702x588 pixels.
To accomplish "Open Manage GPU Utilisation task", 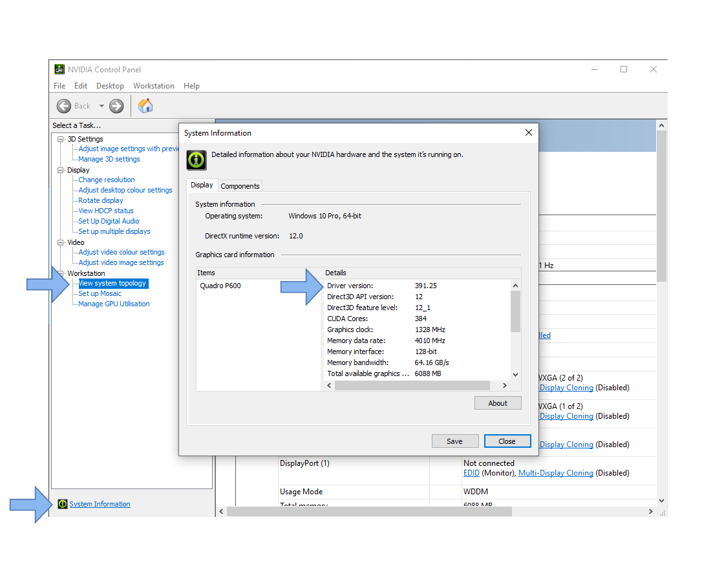I will click(x=114, y=304).
